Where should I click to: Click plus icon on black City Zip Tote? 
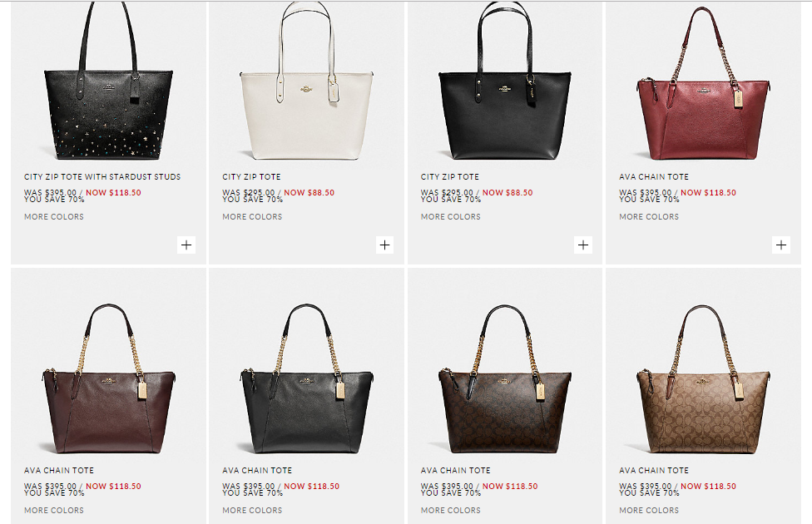tap(583, 245)
